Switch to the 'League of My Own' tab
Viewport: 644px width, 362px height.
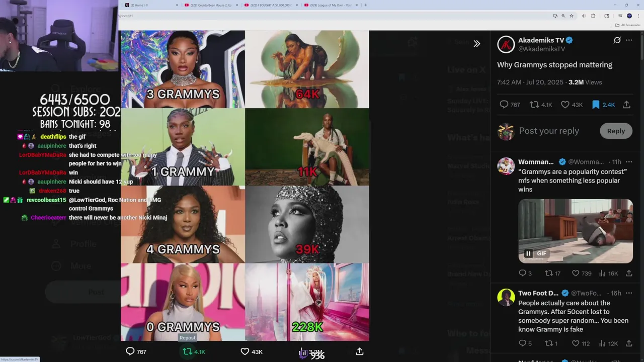330,5
